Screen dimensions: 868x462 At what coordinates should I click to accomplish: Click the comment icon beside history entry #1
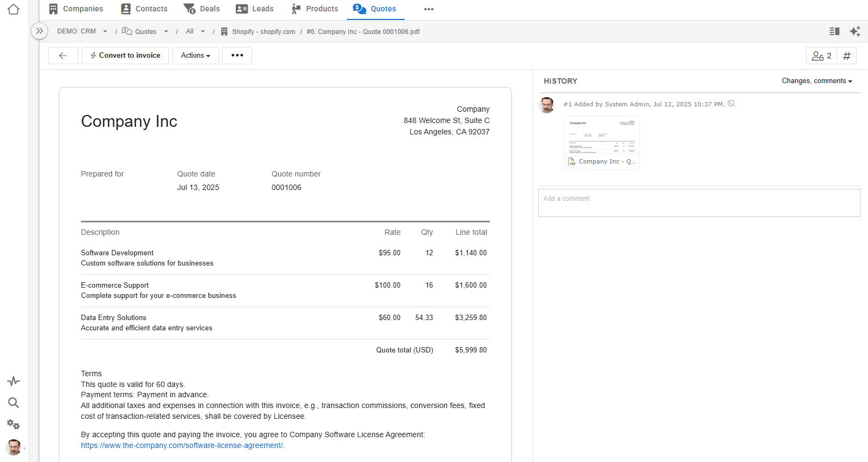coord(731,104)
